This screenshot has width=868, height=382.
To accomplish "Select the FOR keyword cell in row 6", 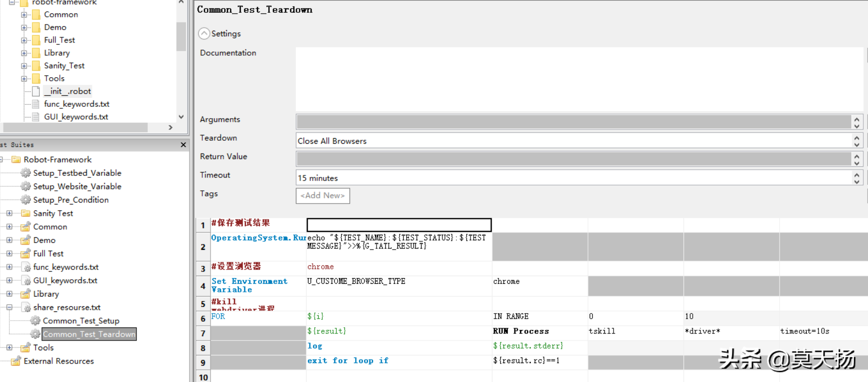I will (x=259, y=318).
